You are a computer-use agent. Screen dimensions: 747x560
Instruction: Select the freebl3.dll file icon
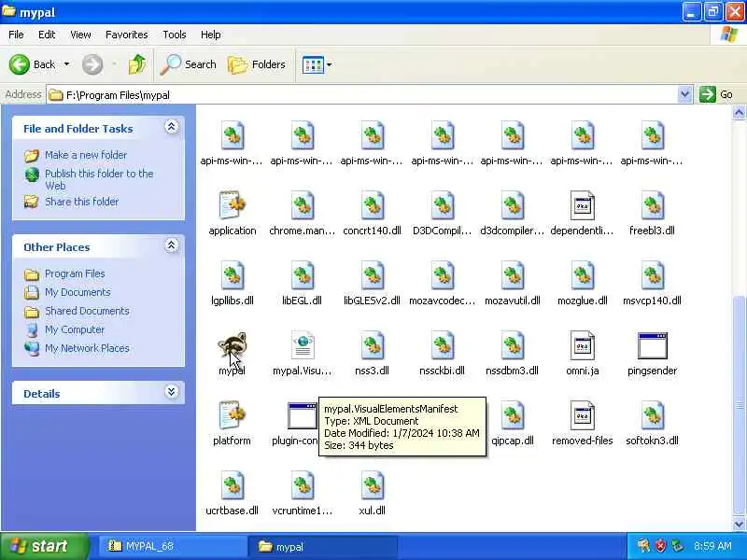click(x=652, y=205)
